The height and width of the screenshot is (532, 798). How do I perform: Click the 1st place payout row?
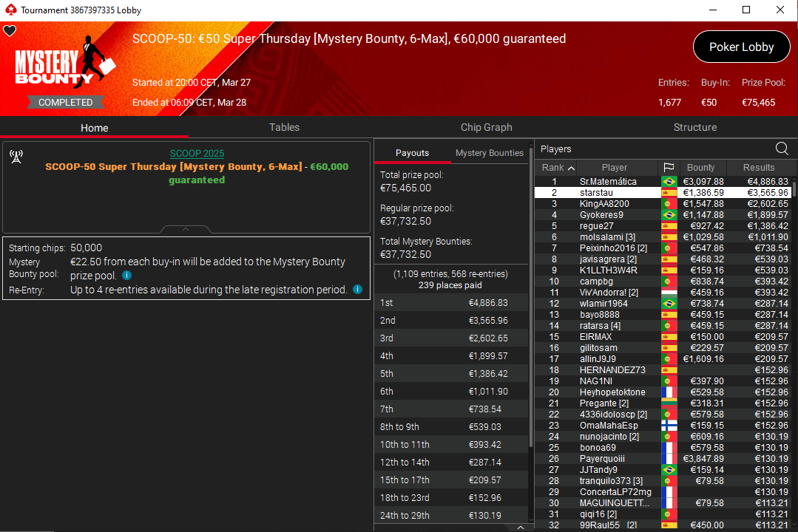tap(451, 303)
